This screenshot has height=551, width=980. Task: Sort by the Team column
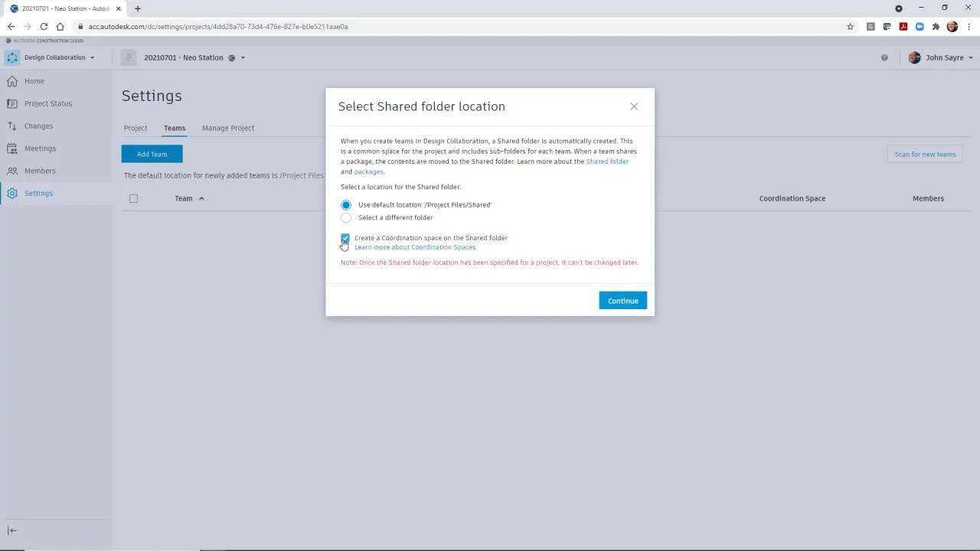click(x=189, y=198)
